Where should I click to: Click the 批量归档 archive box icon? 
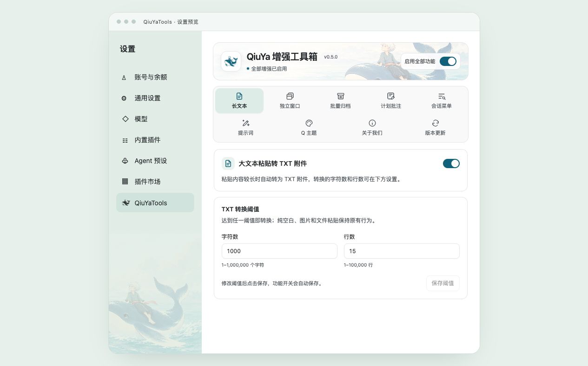(341, 96)
